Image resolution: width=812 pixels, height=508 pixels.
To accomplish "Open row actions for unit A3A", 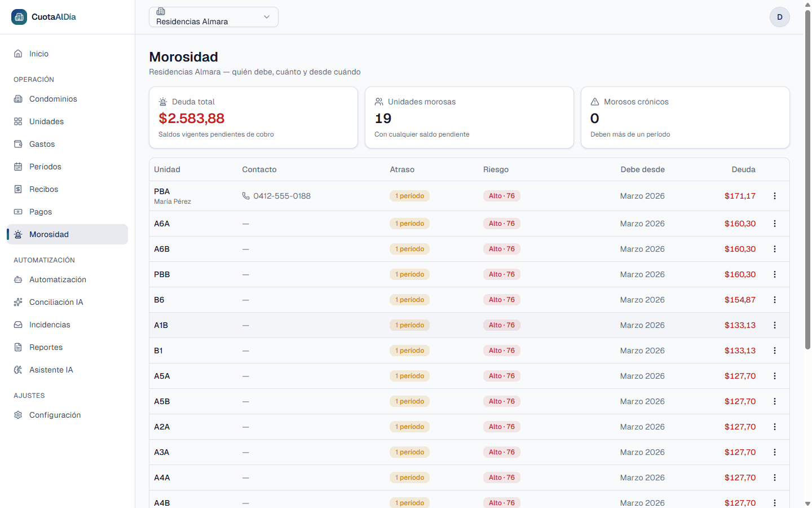I will pyautogui.click(x=775, y=452).
